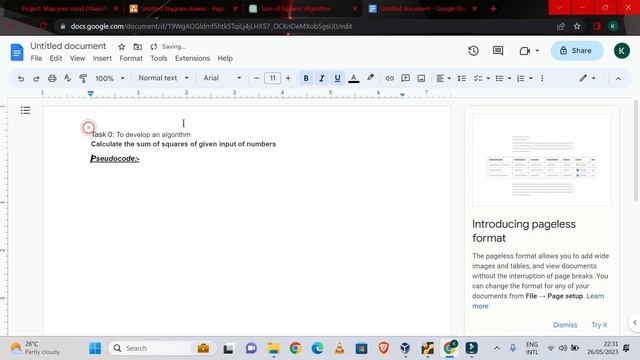The width and height of the screenshot is (640, 360).
Task: Click the Add comment icon in toolbar
Action: (x=405, y=78)
